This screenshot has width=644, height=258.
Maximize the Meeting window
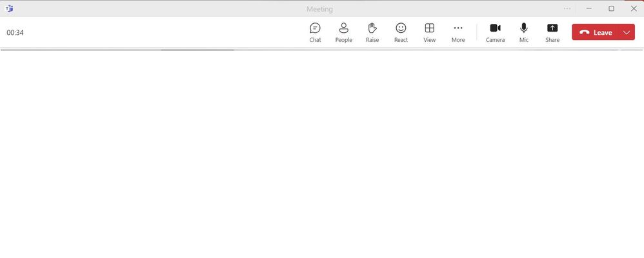click(x=612, y=8)
